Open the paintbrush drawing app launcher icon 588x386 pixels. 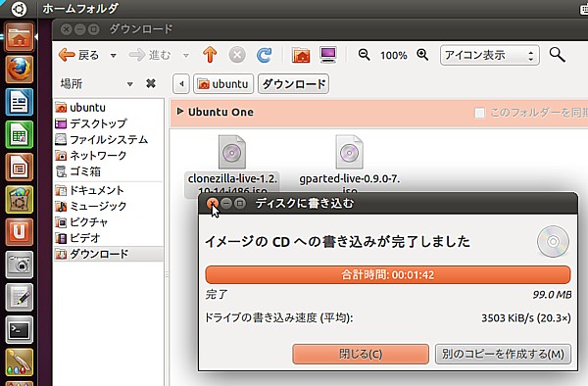[x=20, y=362]
